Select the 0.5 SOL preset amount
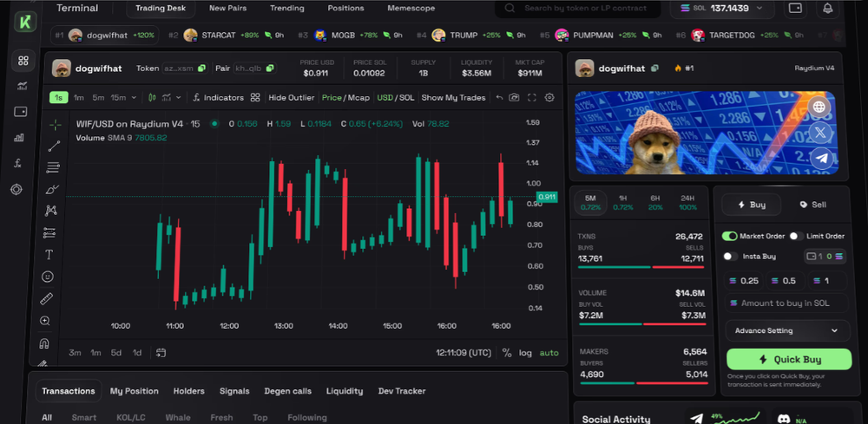 (786, 281)
